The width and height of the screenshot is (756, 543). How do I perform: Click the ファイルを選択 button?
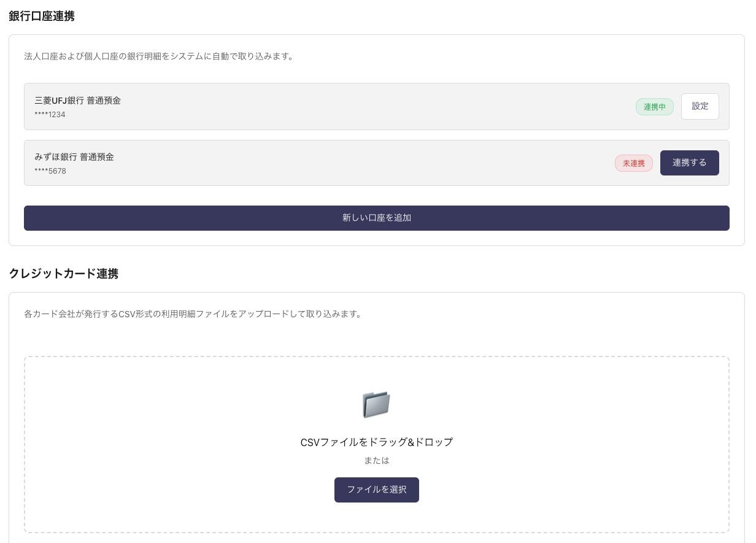tap(376, 490)
